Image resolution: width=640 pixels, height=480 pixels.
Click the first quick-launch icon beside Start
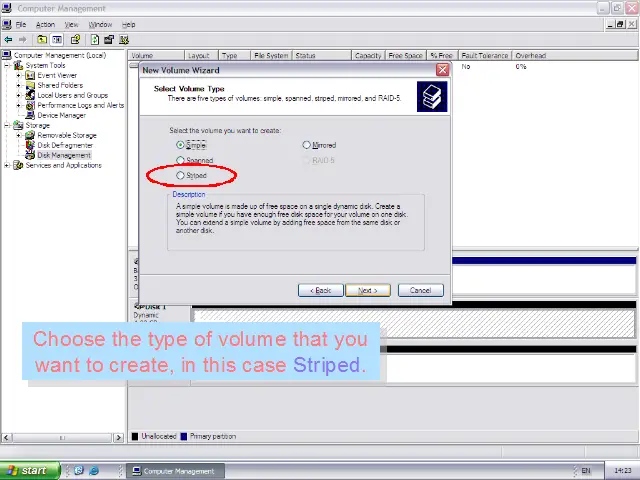[x=78, y=471]
